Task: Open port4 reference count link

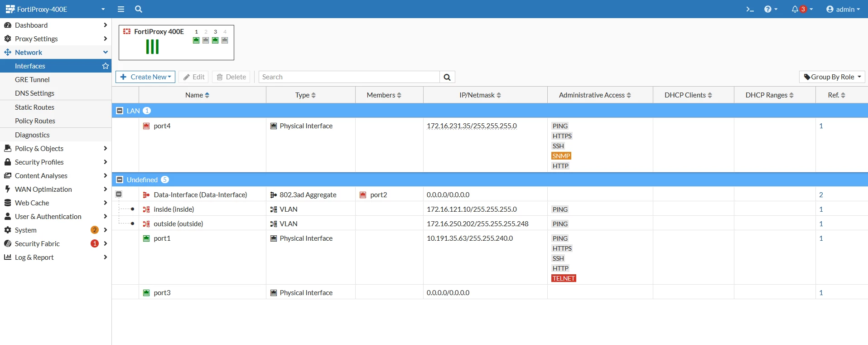Action: 821,126
